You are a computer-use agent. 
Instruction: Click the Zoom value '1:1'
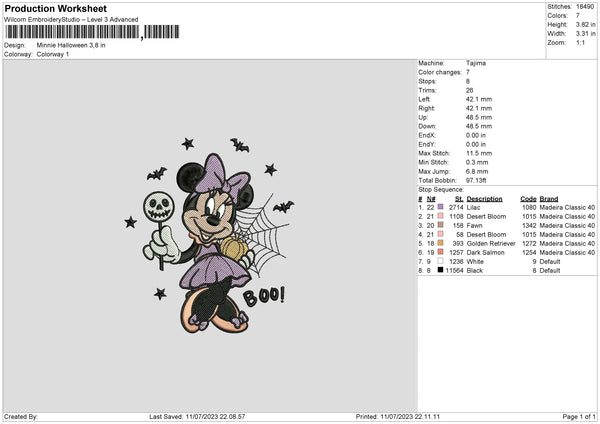coord(580,42)
